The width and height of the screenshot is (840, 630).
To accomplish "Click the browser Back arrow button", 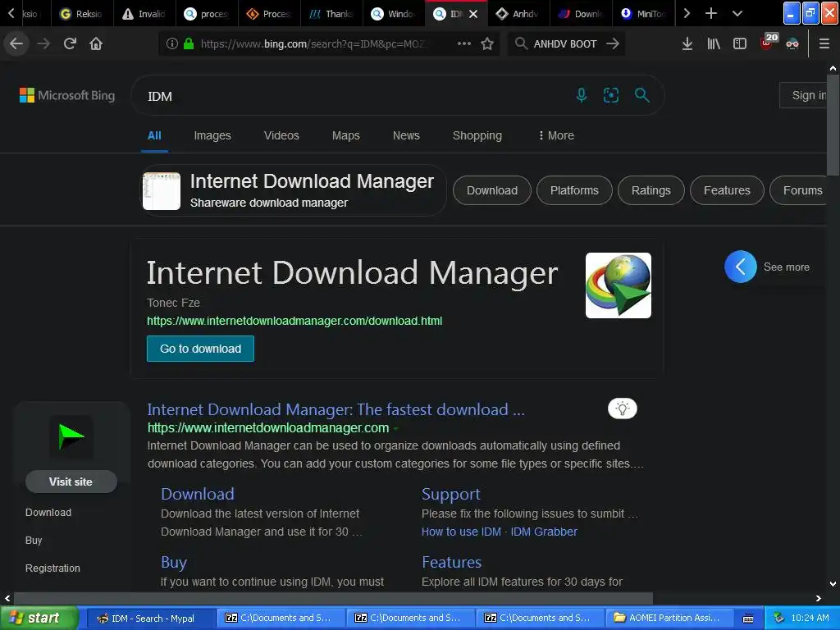I will pyautogui.click(x=16, y=43).
